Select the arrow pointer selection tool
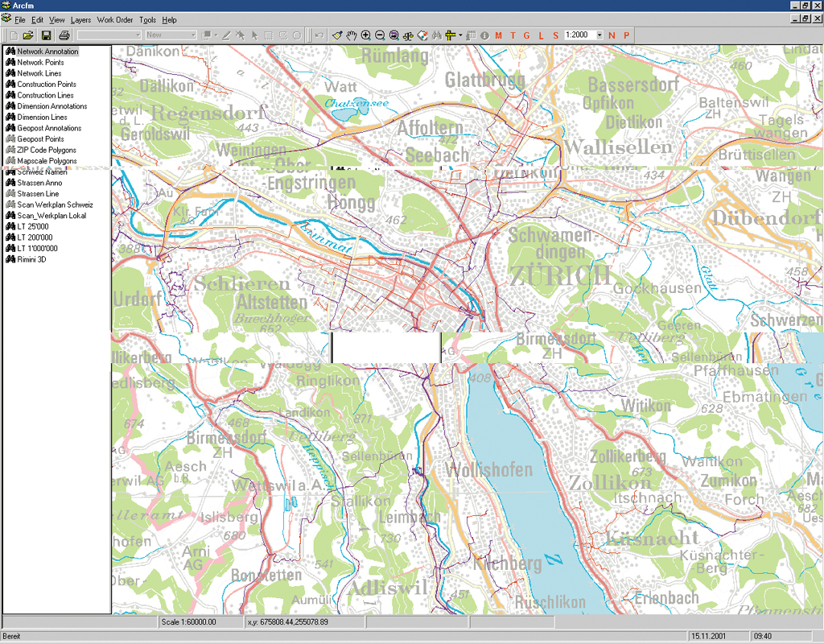824x644 pixels. (x=255, y=35)
